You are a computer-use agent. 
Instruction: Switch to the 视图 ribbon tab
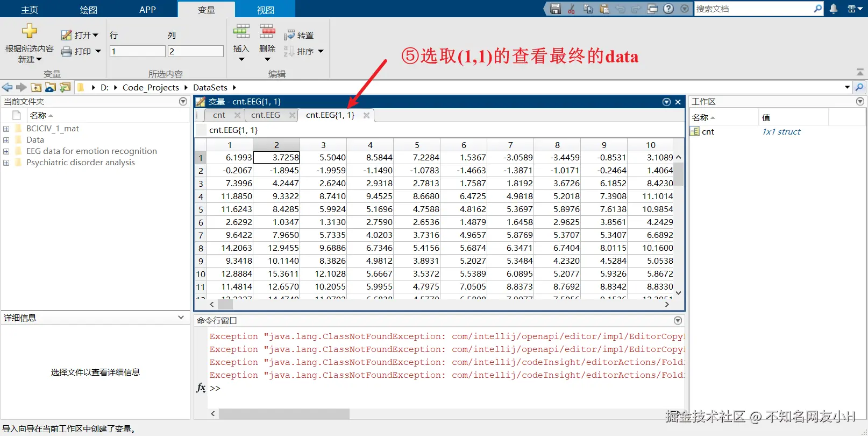pyautogui.click(x=266, y=10)
